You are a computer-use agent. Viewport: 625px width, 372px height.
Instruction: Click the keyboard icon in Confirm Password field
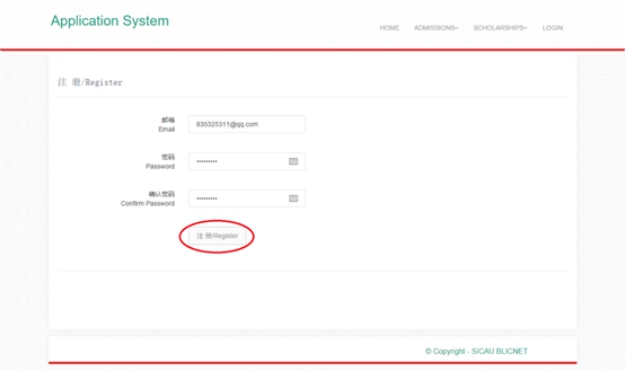point(293,199)
